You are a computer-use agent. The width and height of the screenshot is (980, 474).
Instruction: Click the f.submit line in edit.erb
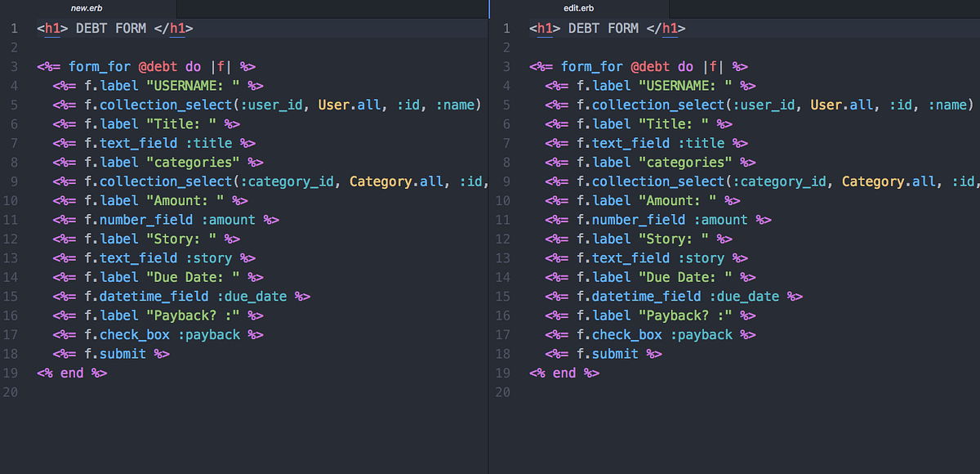[x=608, y=354]
